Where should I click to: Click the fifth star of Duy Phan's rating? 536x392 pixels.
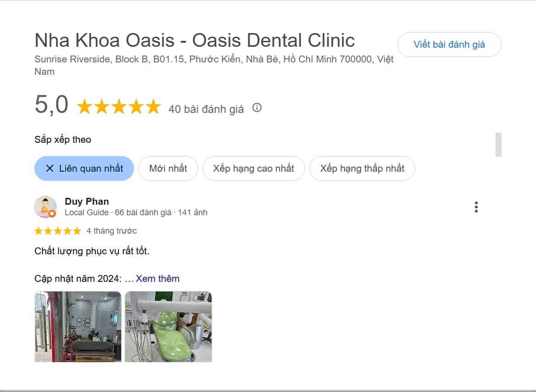tap(76, 230)
